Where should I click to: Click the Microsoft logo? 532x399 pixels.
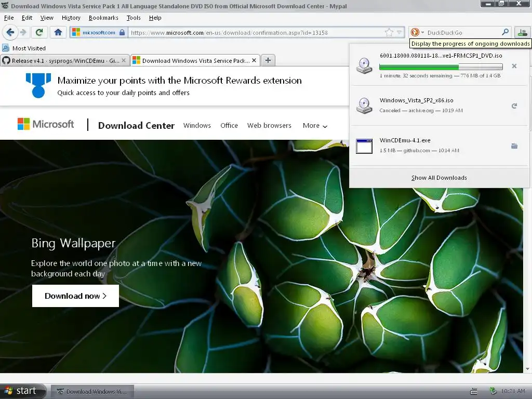coord(46,124)
